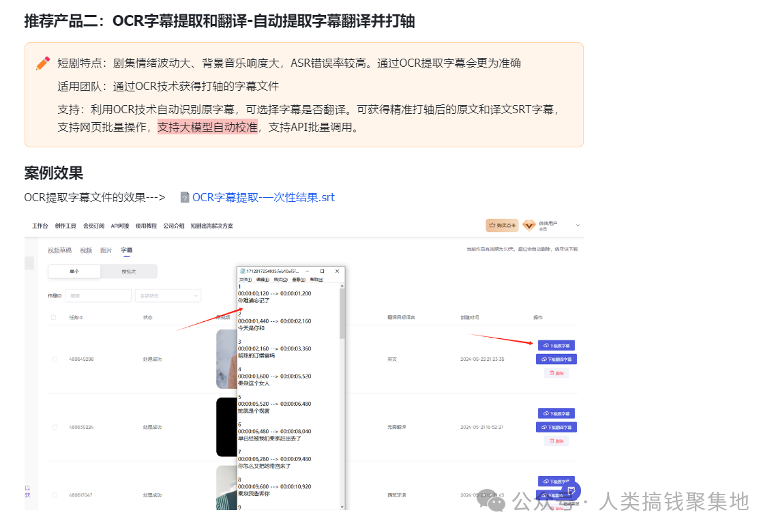This screenshot has height=532, width=774.
Task: Check the row checkbox for task 480617047
Action: point(53,494)
